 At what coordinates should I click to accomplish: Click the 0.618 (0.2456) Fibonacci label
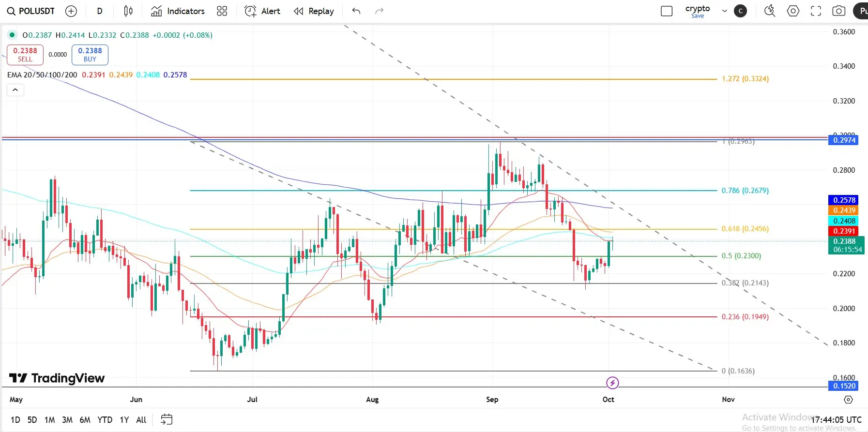[x=745, y=229]
